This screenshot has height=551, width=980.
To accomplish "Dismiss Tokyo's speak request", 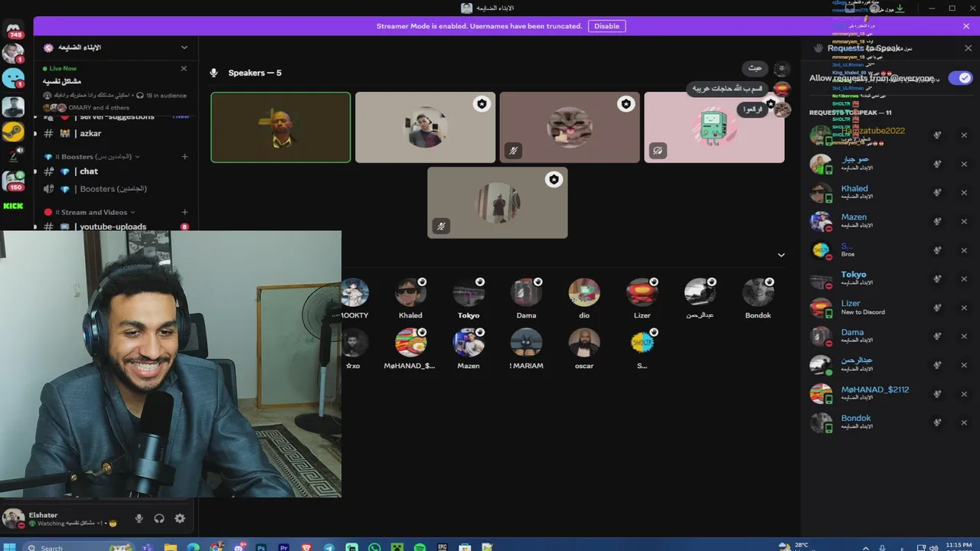I will (x=964, y=279).
